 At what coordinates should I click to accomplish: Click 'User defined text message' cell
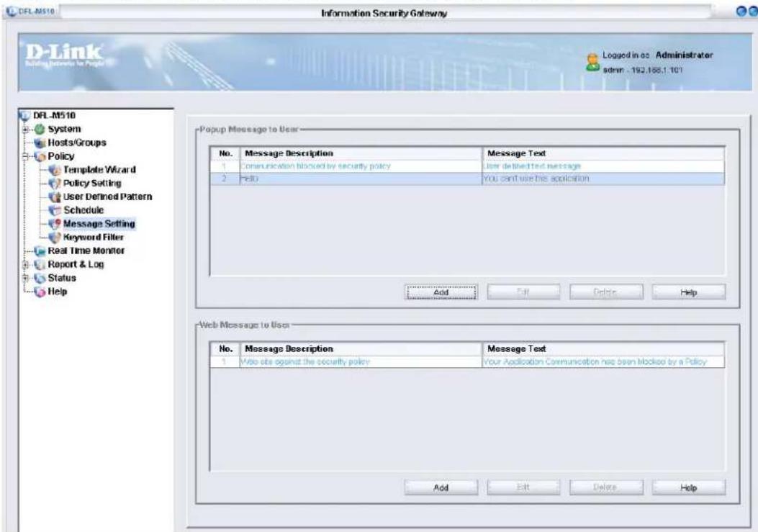tap(603, 166)
